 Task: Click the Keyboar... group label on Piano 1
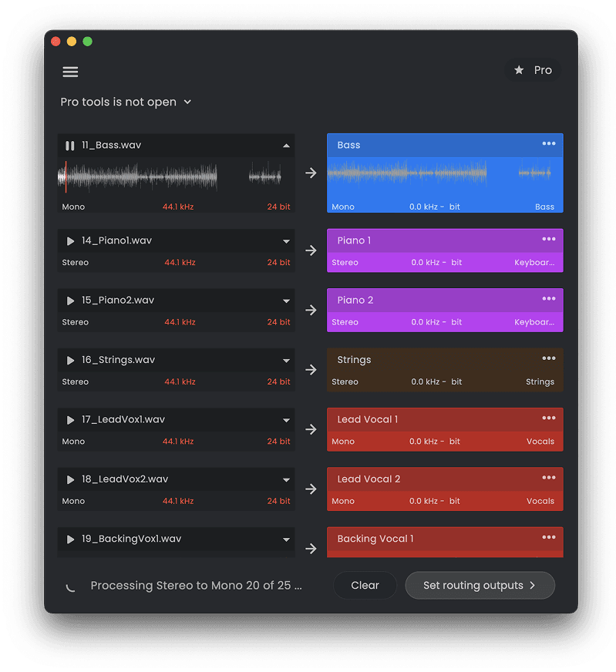click(534, 262)
